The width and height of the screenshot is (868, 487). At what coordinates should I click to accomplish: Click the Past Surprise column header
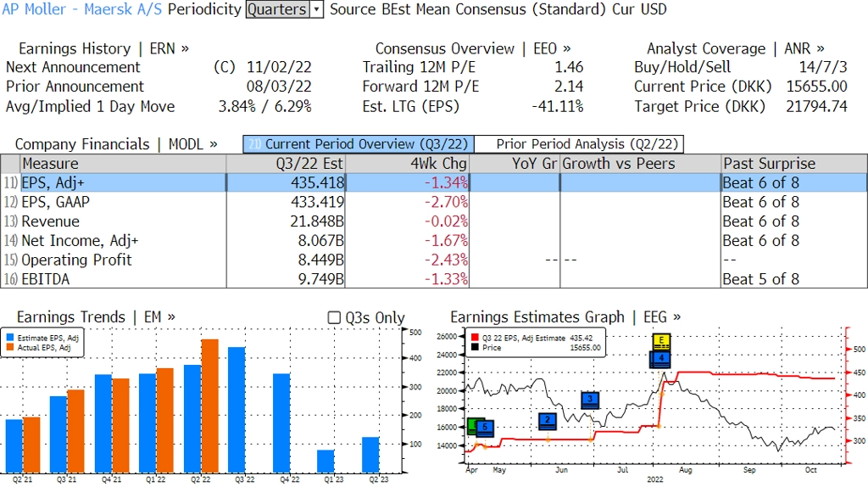(x=793, y=164)
